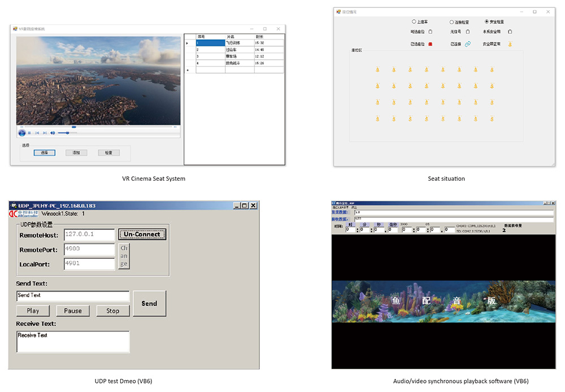Click first seat icon in bottom seat row

point(377,119)
